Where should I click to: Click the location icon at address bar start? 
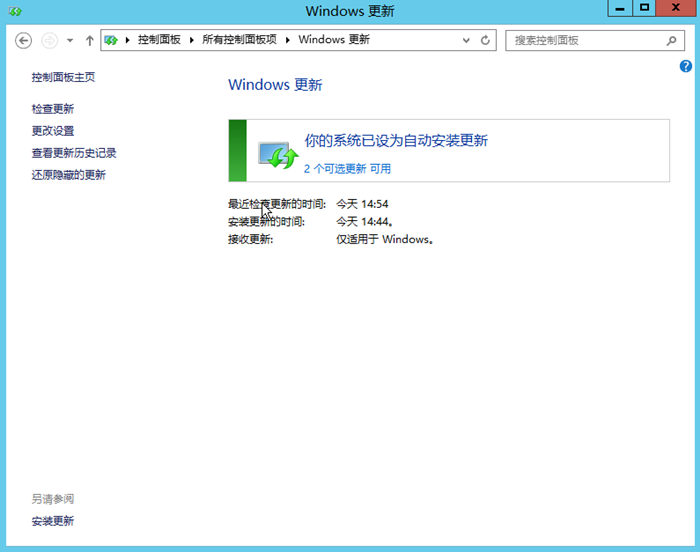coord(112,40)
